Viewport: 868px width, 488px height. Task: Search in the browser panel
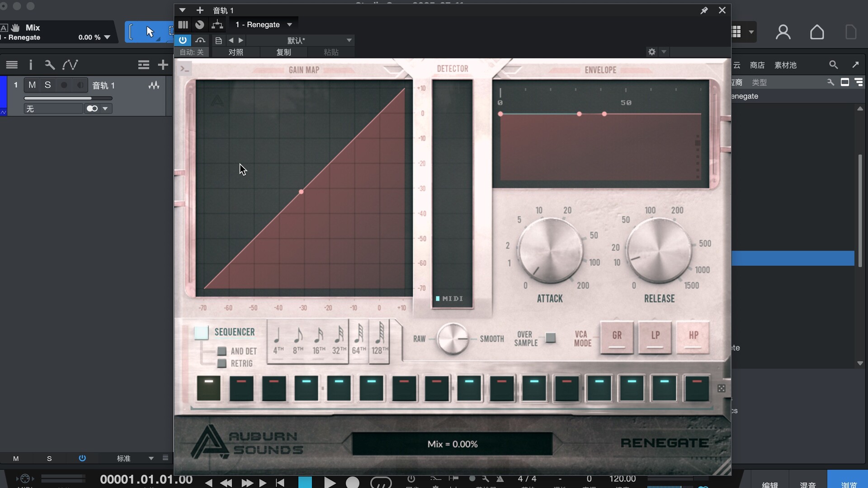point(833,65)
